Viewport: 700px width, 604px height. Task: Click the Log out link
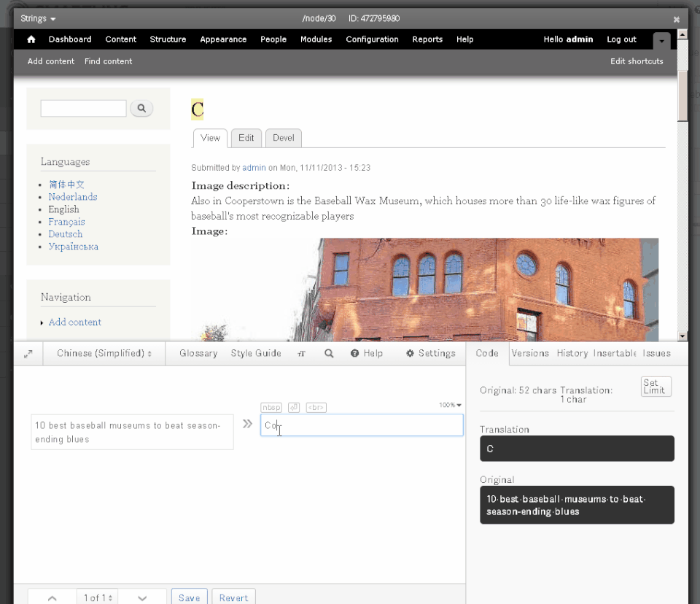click(x=621, y=39)
